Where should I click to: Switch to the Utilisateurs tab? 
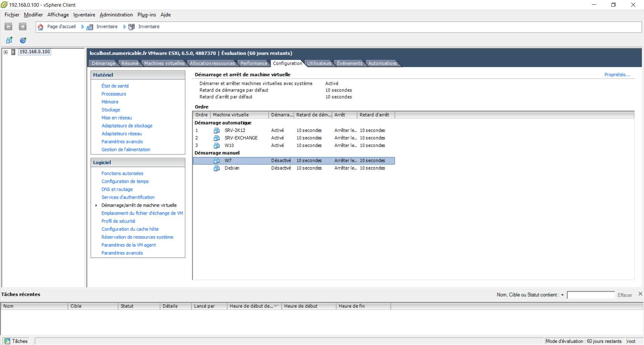coord(319,63)
